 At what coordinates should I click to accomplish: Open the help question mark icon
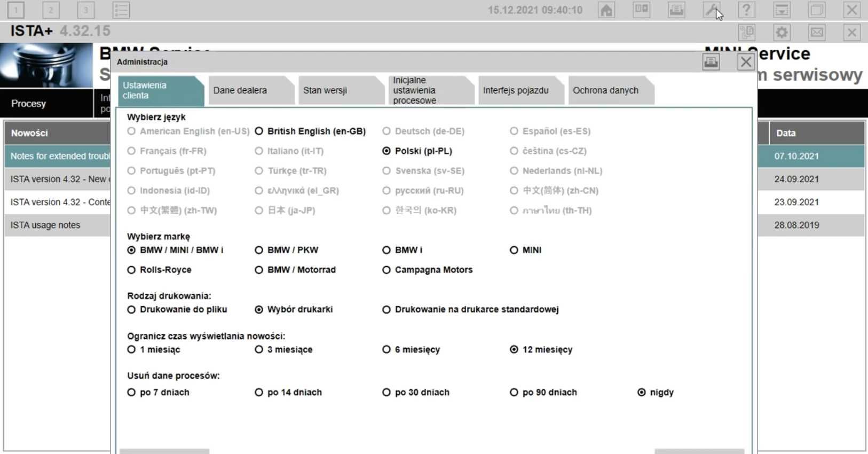[746, 10]
